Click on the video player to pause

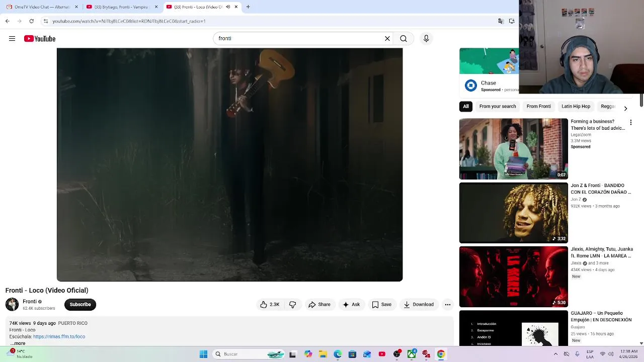[x=229, y=164]
